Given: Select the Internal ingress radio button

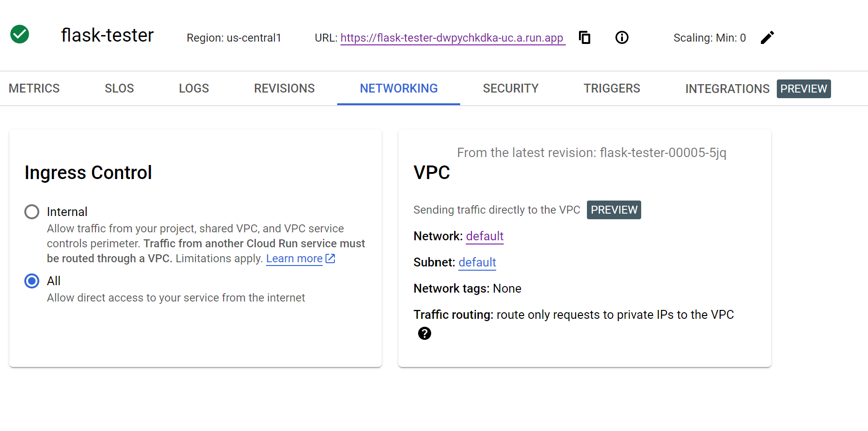Looking at the screenshot, I should pos(32,212).
